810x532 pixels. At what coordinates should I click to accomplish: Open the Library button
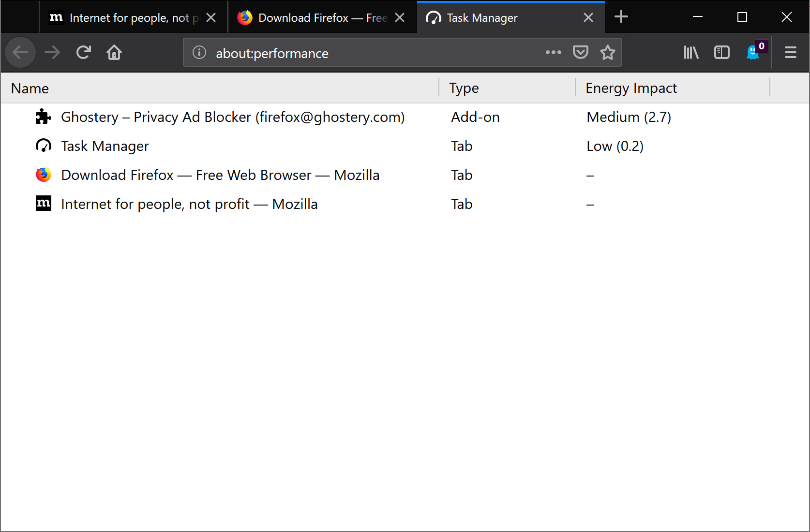tap(691, 52)
